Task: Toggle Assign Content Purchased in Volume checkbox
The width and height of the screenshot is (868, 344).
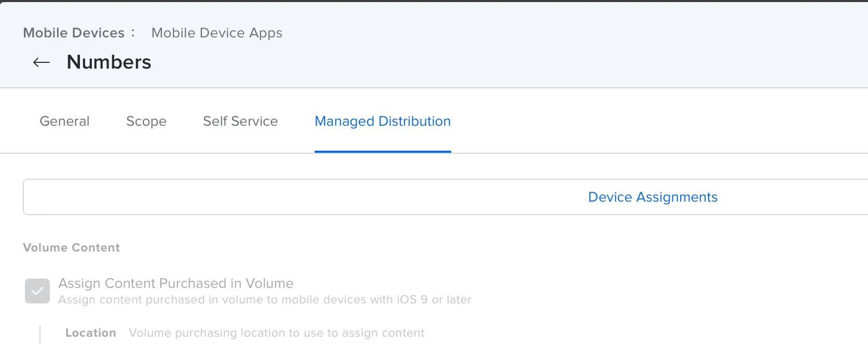Action: [x=37, y=291]
